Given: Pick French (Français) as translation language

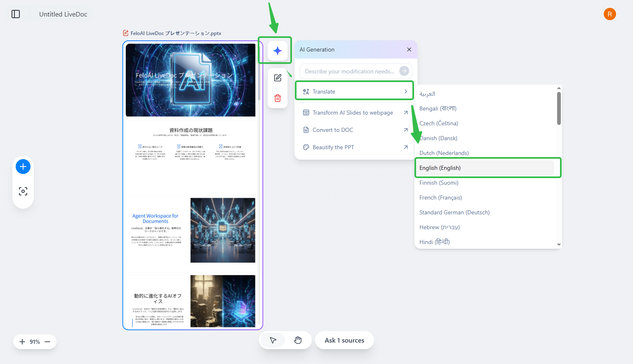Looking at the screenshot, I should (440, 197).
